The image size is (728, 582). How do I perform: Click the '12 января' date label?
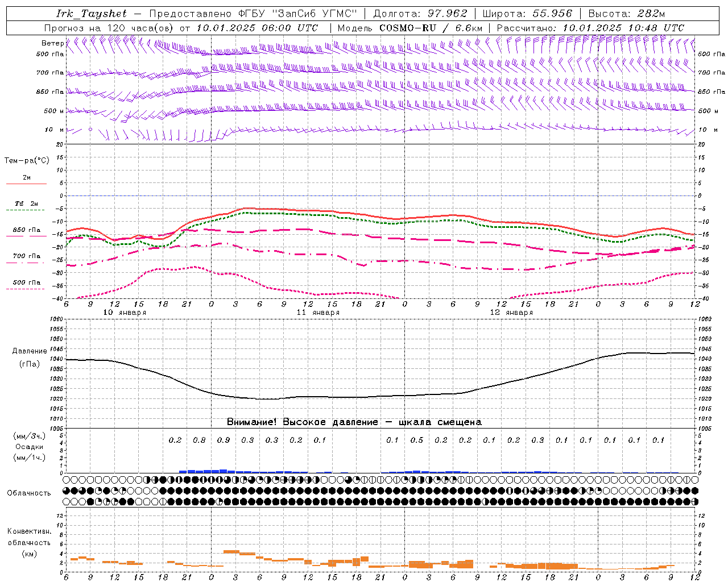pyautogui.click(x=511, y=313)
